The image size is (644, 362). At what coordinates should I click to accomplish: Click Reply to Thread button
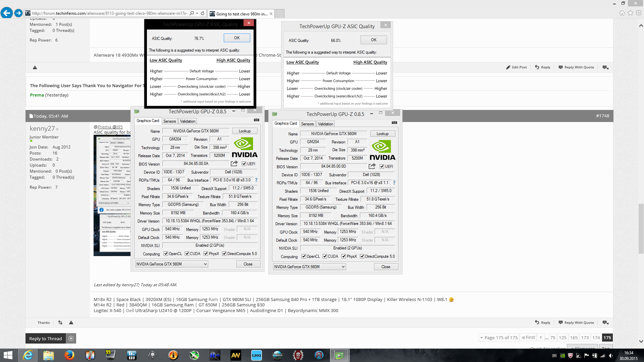click(45, 339)
